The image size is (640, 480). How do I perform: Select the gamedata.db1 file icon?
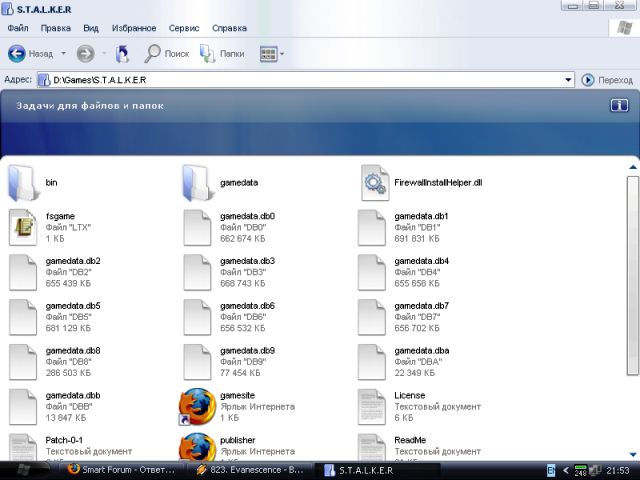pos(371,227)
